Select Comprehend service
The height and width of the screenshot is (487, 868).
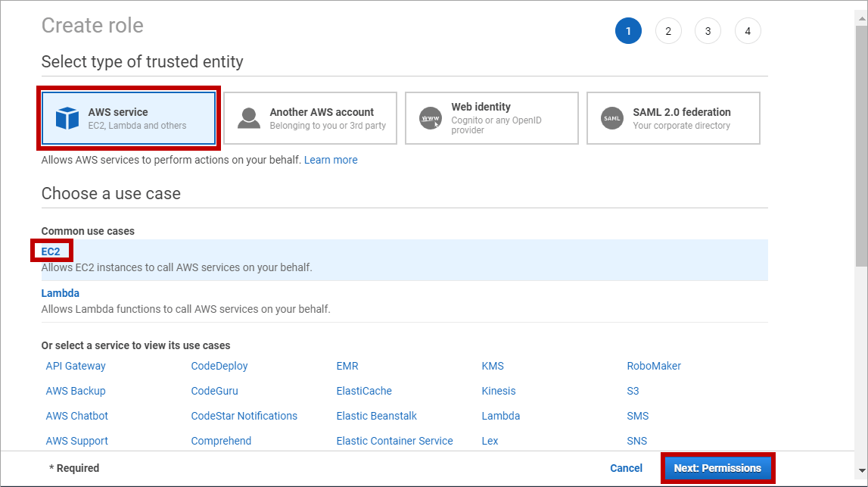click(x=221, y=441)
